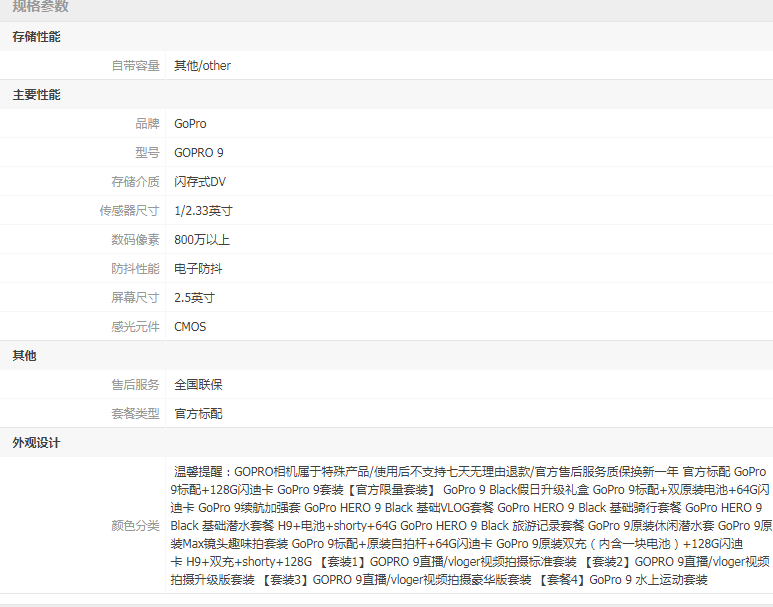The width and height of the screenshot is (773, 607).
Task: Select the model value GOPRO 9
Action: 199,153
